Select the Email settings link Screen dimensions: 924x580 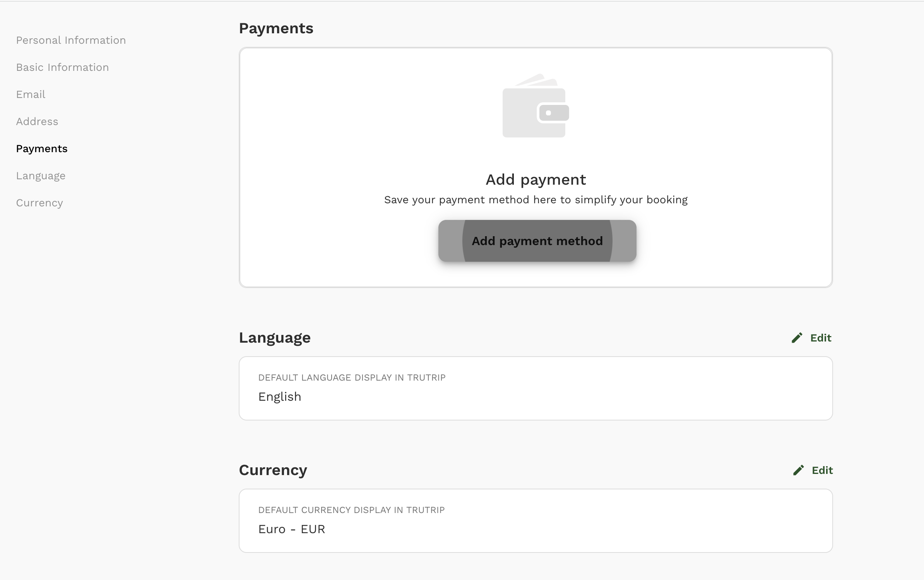pos(30,94)
